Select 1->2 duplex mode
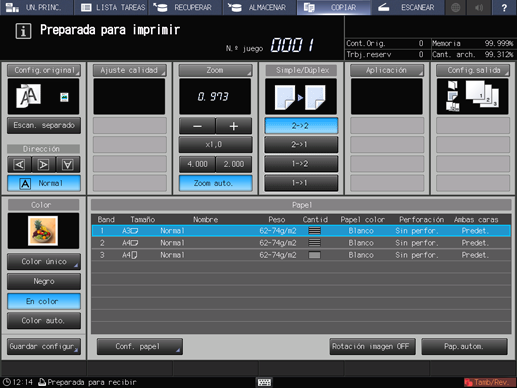 [301, 164]
